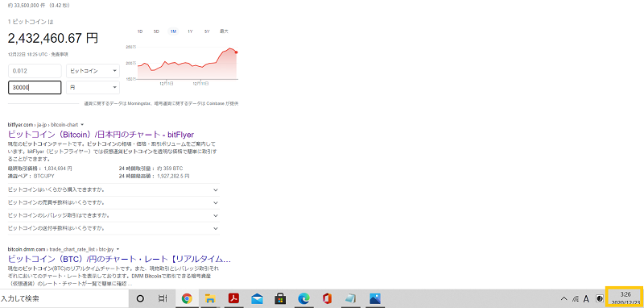Open Task View on the taskbar
Screen dimensions: 644x308
163,298
